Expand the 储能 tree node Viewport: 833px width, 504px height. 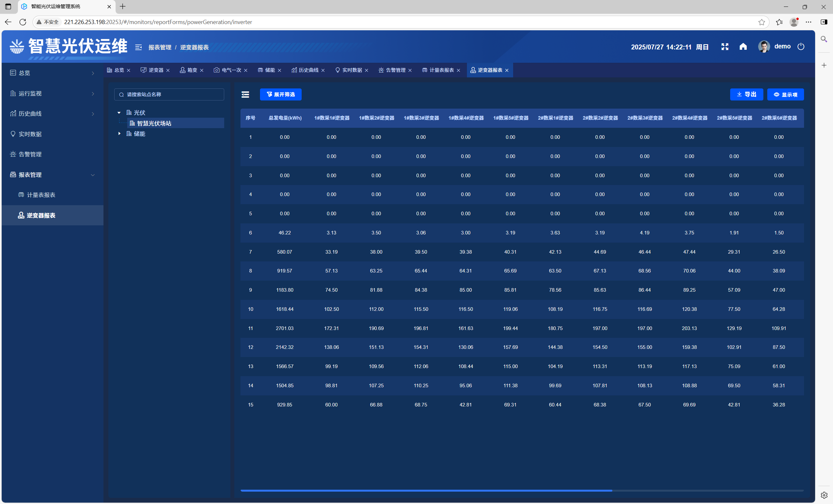point(119,134)
